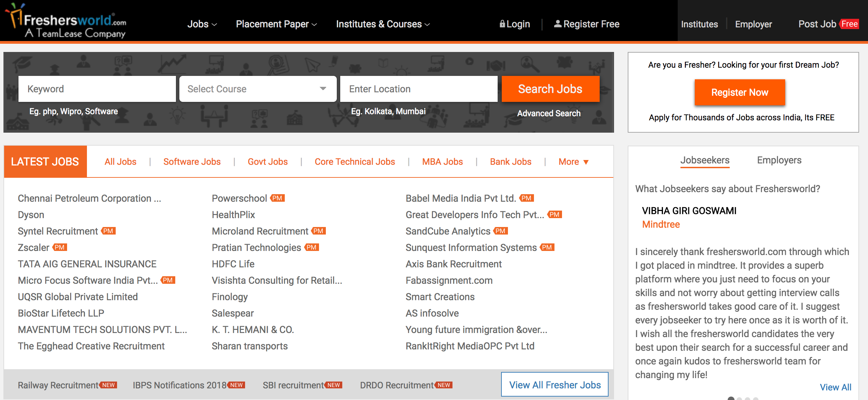Select the first testimonial carousel dot
The width and height of the screenshot is (868, 400).
click(x=731, y=398)
